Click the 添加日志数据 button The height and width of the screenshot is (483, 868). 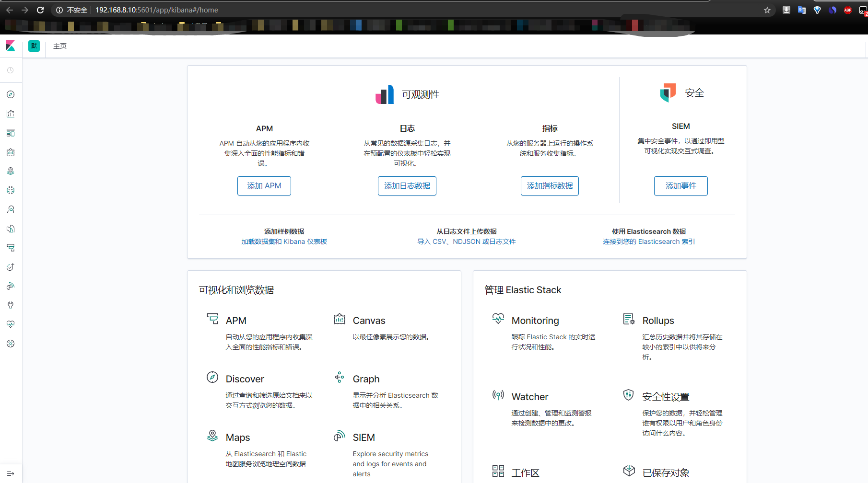click(x=407, y=186)
